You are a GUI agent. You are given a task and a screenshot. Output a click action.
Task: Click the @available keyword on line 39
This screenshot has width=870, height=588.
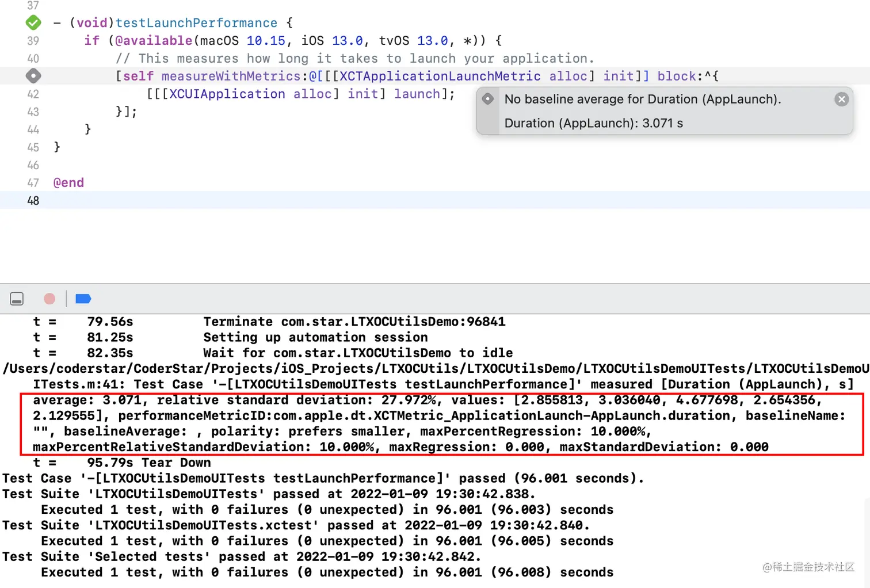154,41
